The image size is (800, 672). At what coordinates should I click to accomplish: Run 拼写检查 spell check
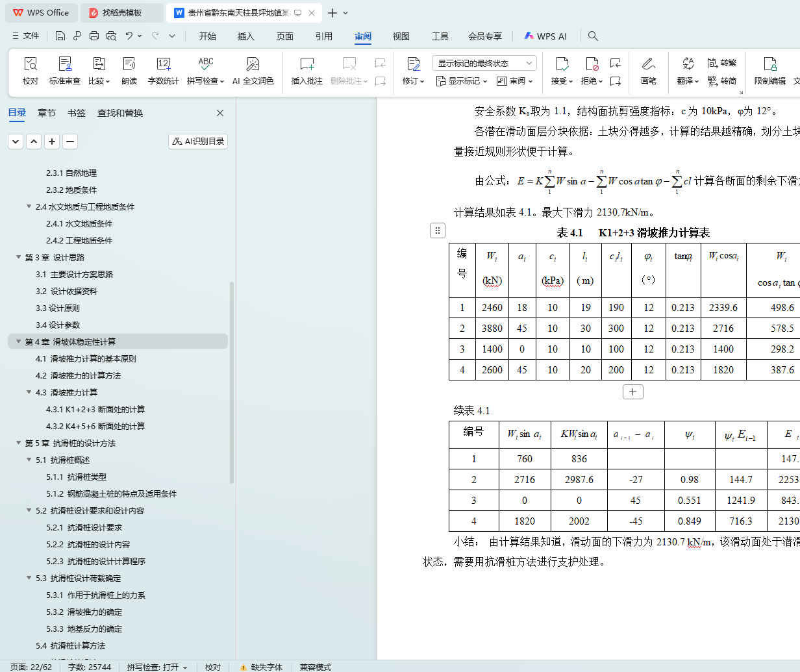(205, 70)
